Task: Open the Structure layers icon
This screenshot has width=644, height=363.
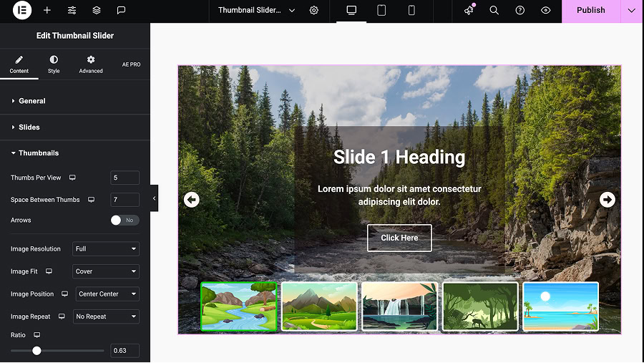Action: 97,10
